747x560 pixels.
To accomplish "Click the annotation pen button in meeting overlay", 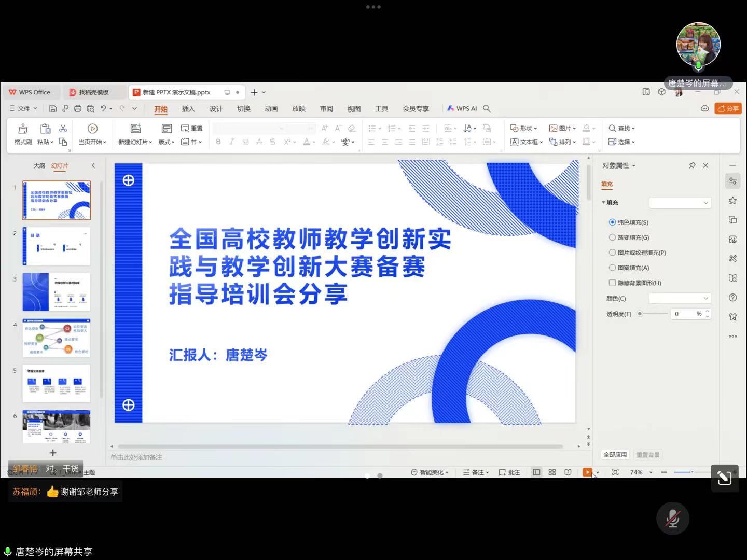I will click(x=724, y=478).
